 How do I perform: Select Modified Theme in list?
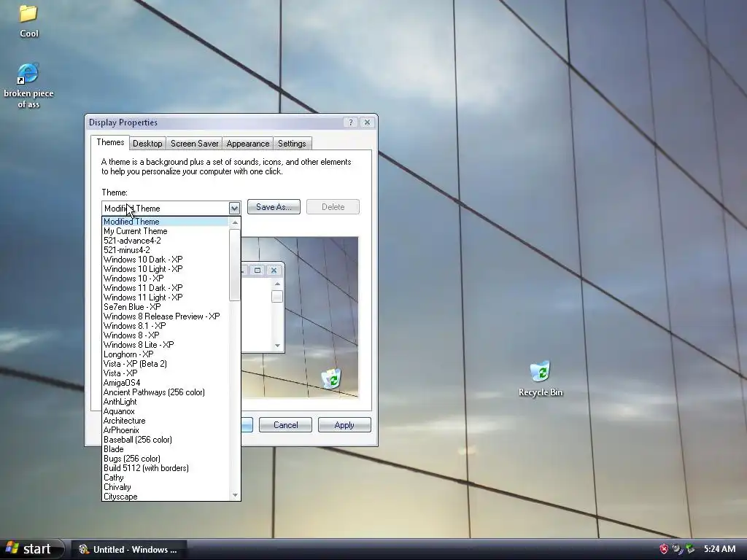pos(166,222)
